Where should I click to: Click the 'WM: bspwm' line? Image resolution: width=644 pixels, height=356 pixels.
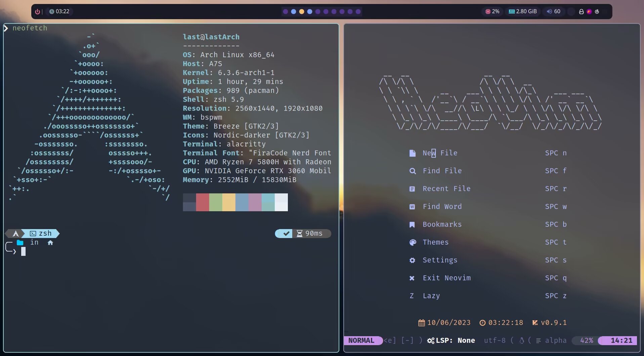coord(202,117)
